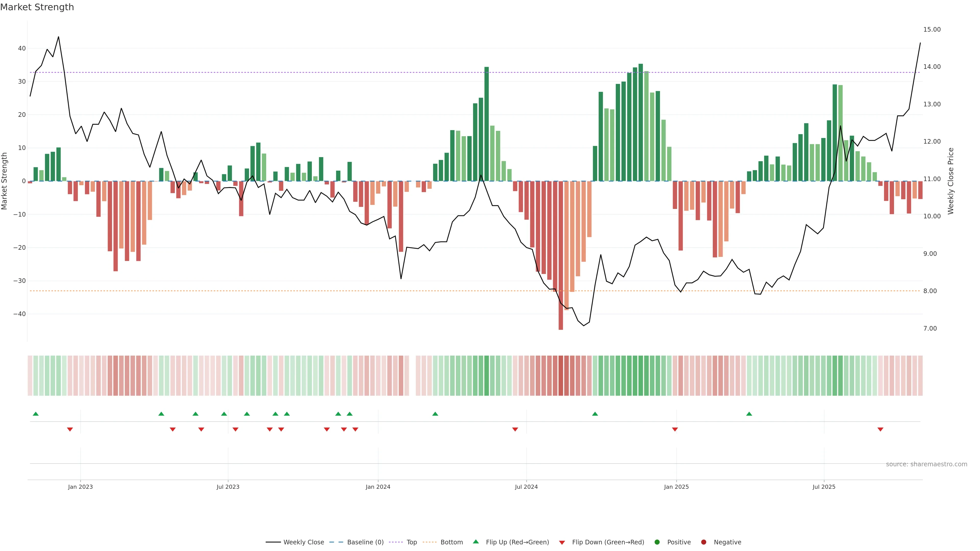Click Negative red circle legend icon
The image size is (980, 551).
coord(703,542)
